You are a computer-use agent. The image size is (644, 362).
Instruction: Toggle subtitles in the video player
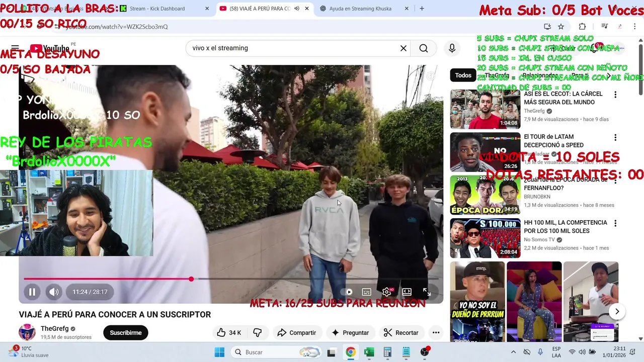click(367, 292)
